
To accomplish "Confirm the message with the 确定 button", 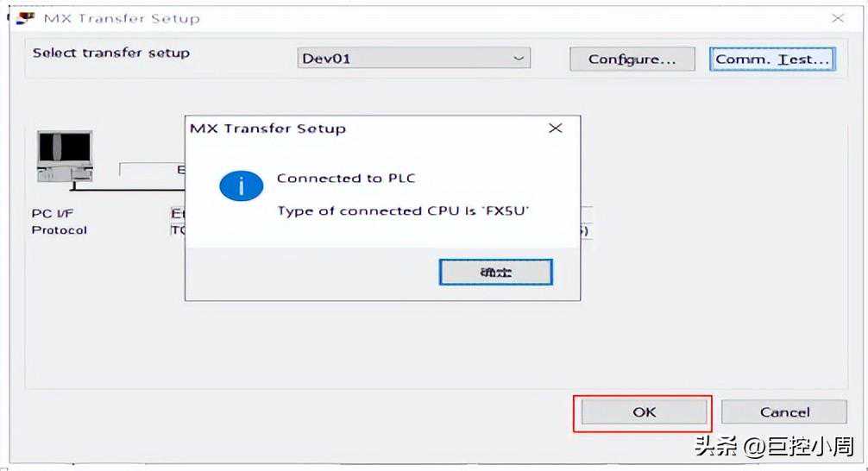I will [x=495, y=273].
